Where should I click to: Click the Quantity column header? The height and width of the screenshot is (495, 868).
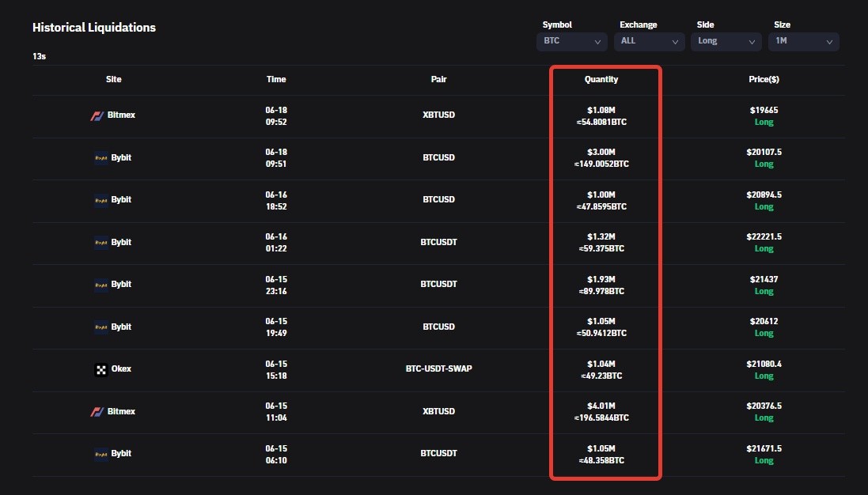(601, 79)
